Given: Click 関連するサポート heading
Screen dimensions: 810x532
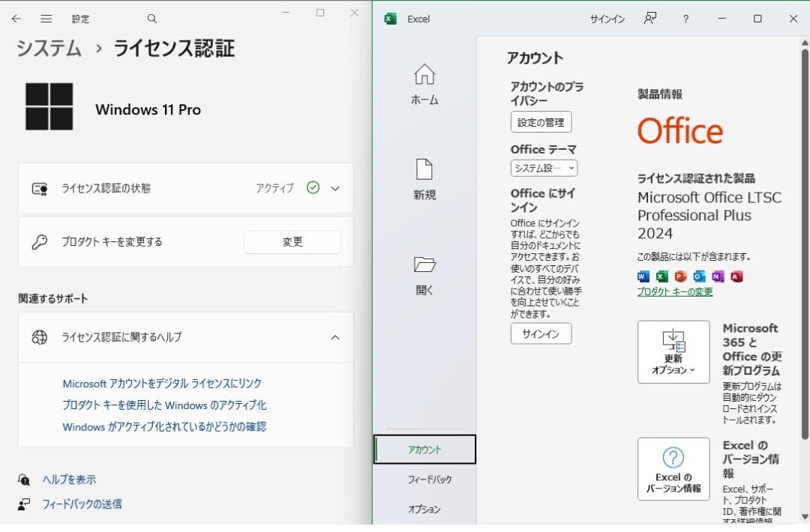Looking at the screenshot, I should [x=52, y=298].
